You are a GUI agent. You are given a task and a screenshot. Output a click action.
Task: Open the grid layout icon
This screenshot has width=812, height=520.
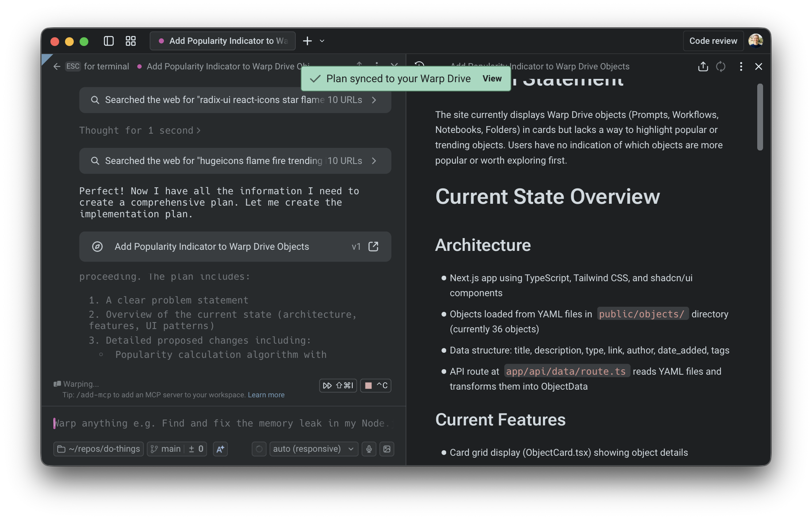[130, 41]
